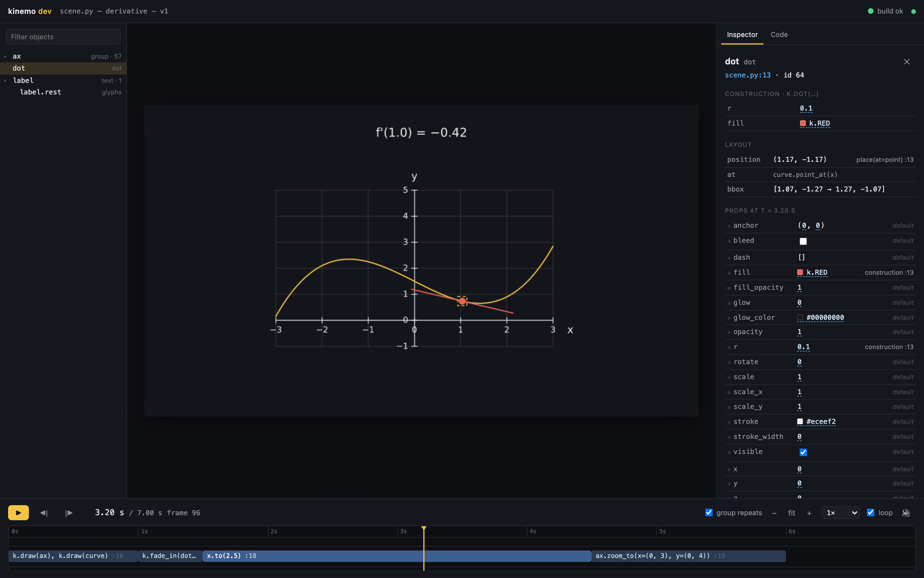Open the stroke #eceef2 color swatch

800,422
